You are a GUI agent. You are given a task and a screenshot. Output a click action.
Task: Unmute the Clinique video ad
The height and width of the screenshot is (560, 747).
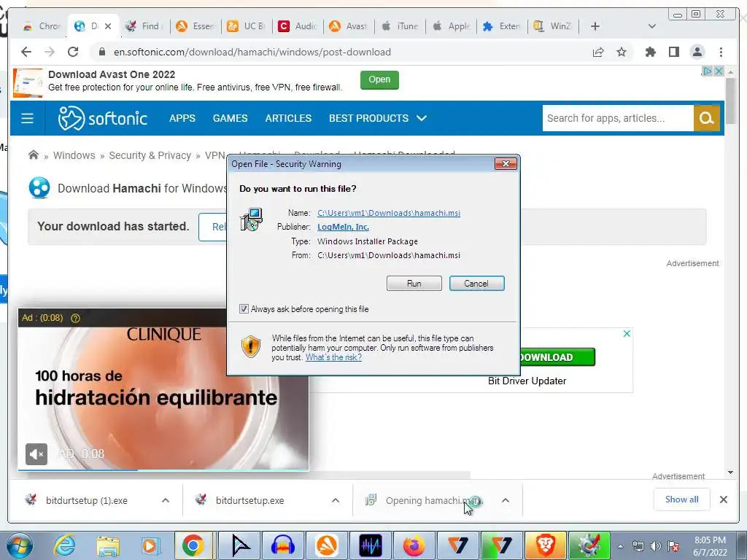36,454
